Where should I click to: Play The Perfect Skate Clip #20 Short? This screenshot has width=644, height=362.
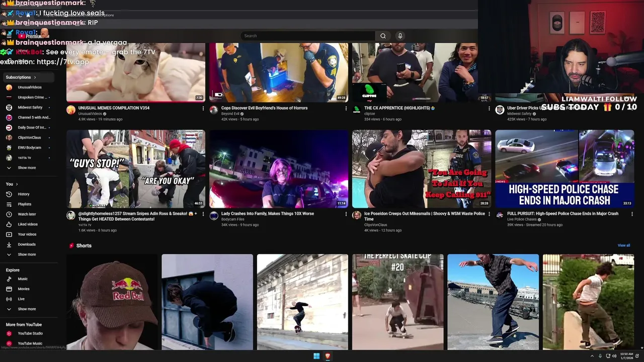click(x=398, y=302)
